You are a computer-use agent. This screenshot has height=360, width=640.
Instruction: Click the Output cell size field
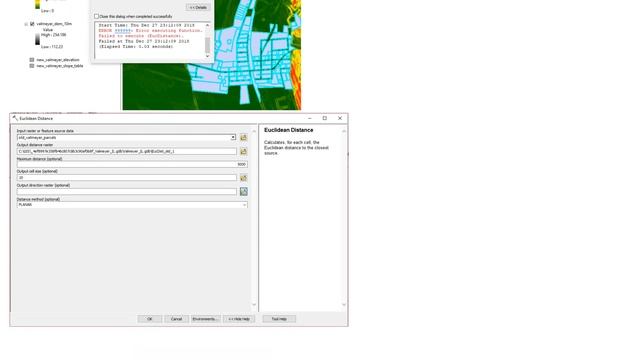[x=127, y=178]
